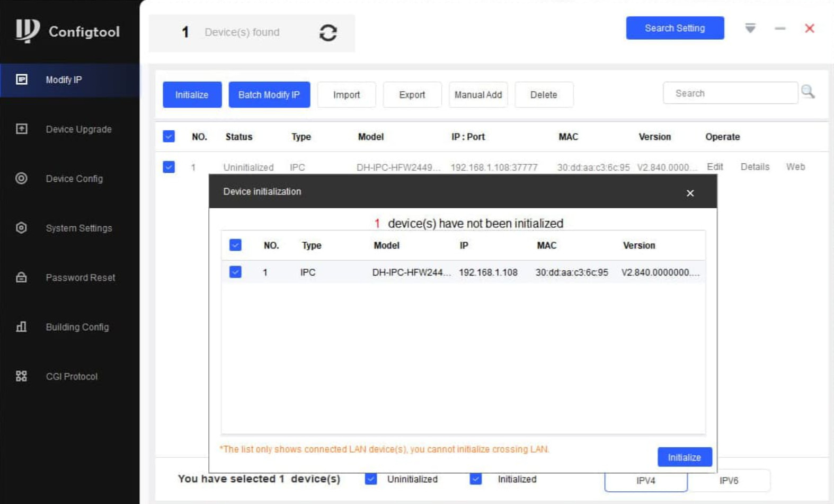The width and height of the screenshot is (834, 504).
Task: Toggle the Initialized filter checkbox
Action: [x=476, y=479]
